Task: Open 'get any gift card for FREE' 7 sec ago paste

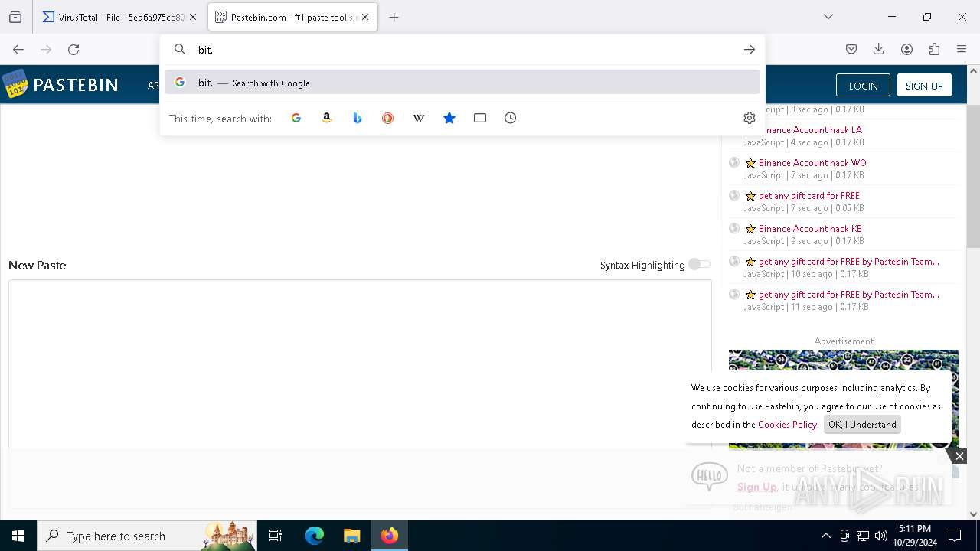Action: [x=809, y=196]
